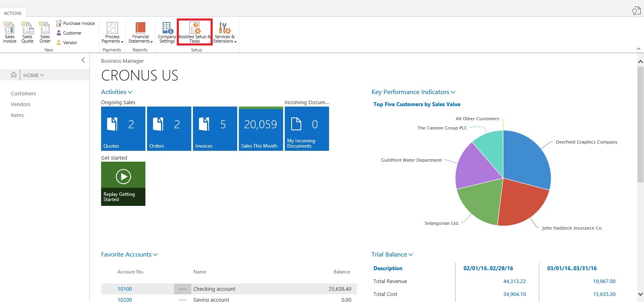Open Services & Extensions dropdown

(224, 33)
